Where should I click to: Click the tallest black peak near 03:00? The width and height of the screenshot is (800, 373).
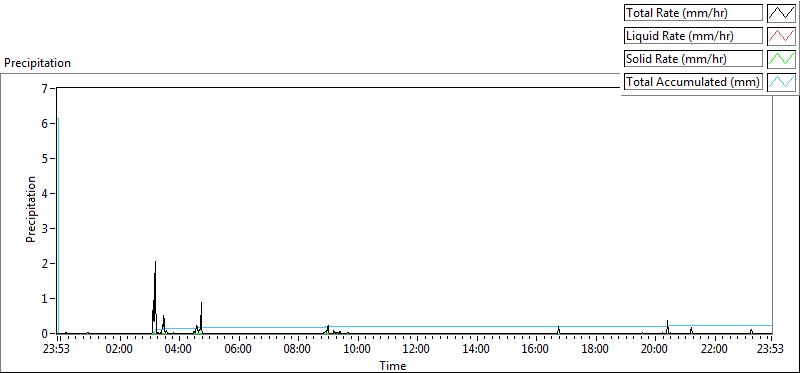pyautogui.click(x=155, y=263)
